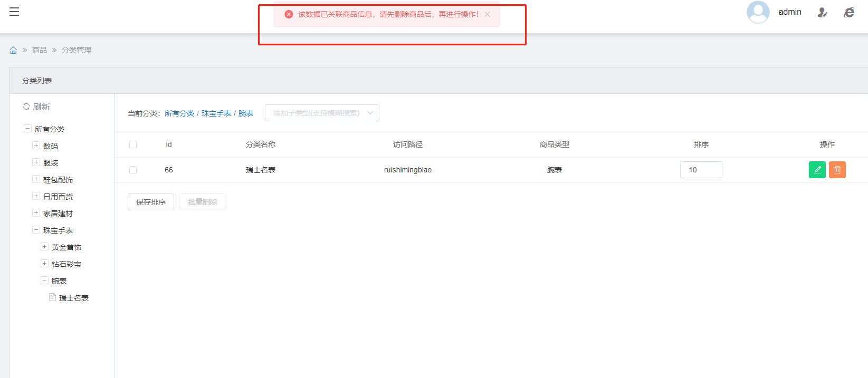Click the id value 66 cell
The width and height of the screenshot is (868, 378).
(169, 170)
